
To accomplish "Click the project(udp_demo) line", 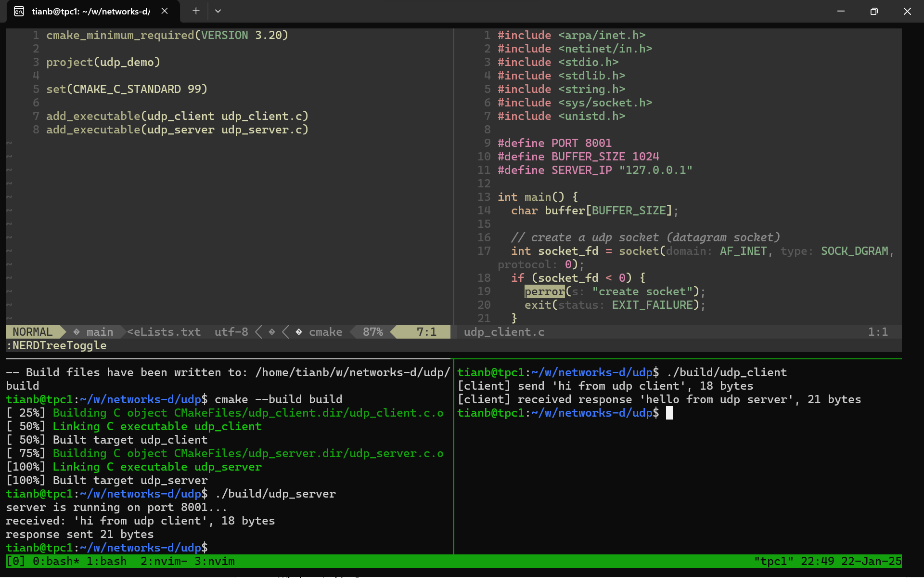I will pos(103,62).
